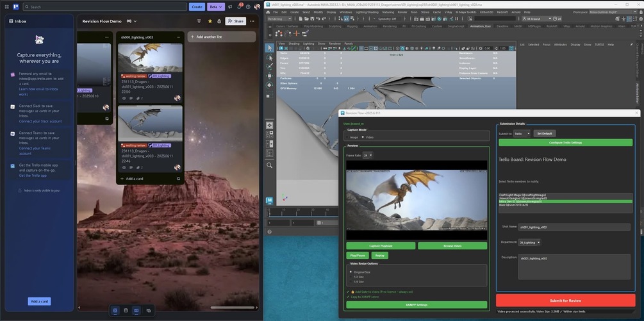The height and width of the screenshot is (321, 644).
Task: Open the Frame Rate 24 dropdown
Action: tap(368, 155)
